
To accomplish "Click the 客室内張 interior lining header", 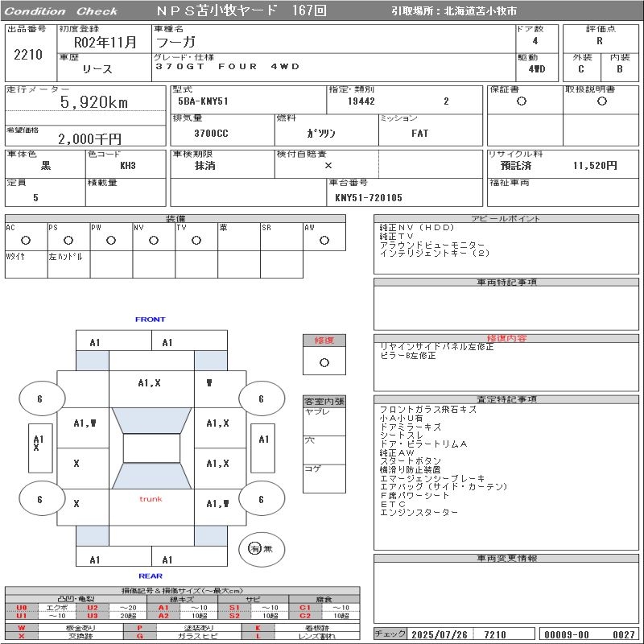I will [x=324, y=401].
